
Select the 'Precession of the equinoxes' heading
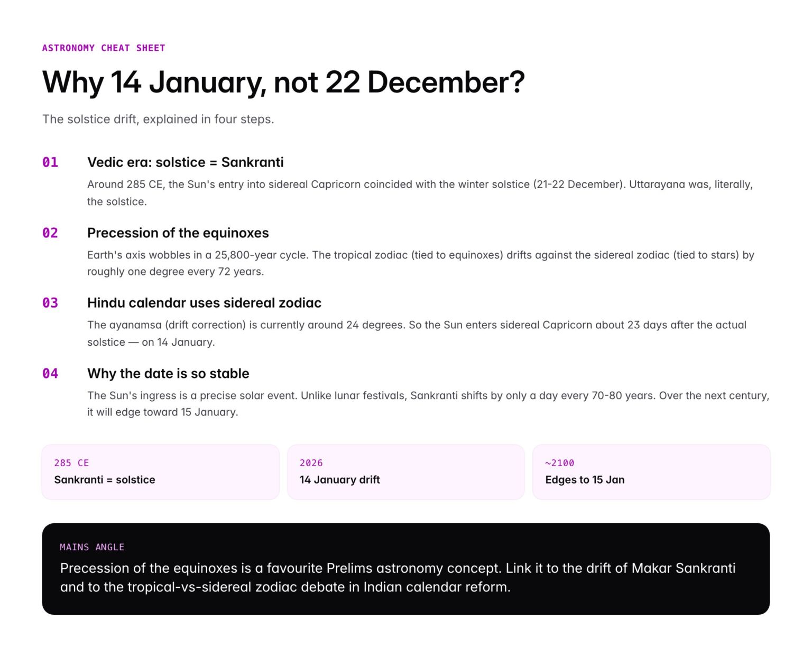(178, 233)
